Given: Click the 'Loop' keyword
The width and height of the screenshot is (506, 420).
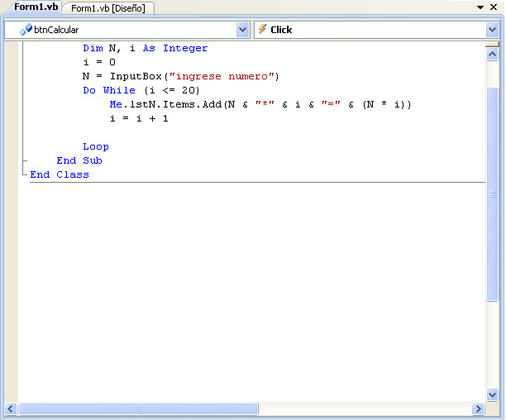Looking at the screenshot, I should tap(96, 147).
